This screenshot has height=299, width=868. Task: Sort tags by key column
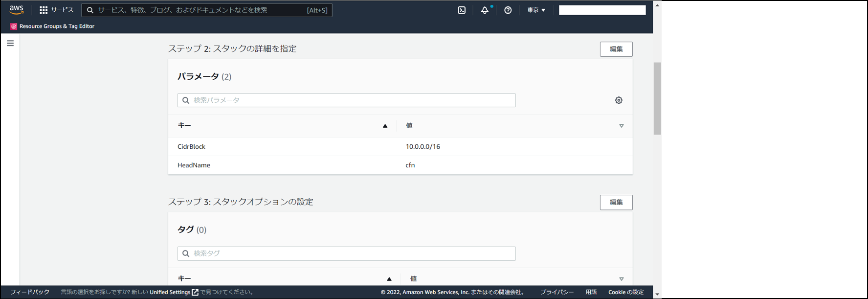click(x=389, y=279)
